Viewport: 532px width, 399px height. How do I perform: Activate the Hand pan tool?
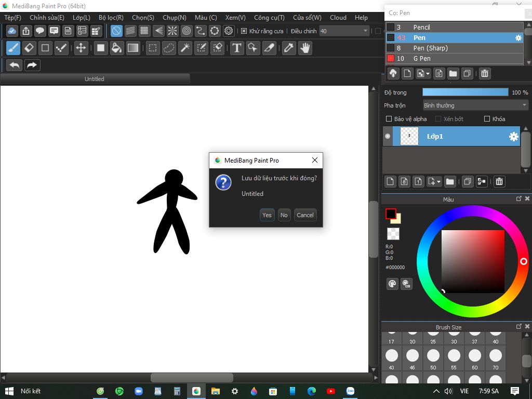305,48
